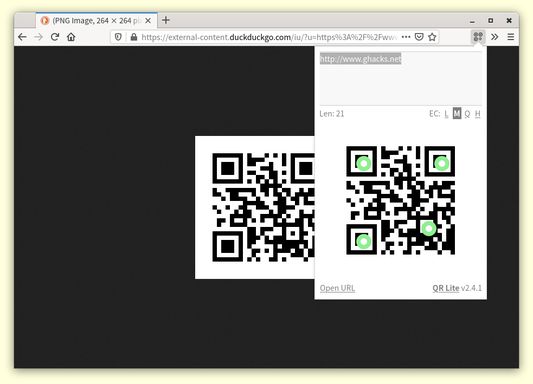
Task: Close the PNG Image tab
Action: [148, 21]
